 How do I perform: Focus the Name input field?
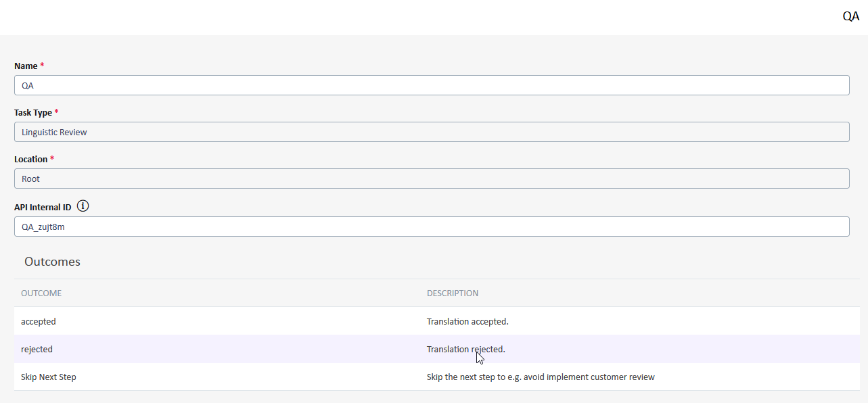coord(432,85)
